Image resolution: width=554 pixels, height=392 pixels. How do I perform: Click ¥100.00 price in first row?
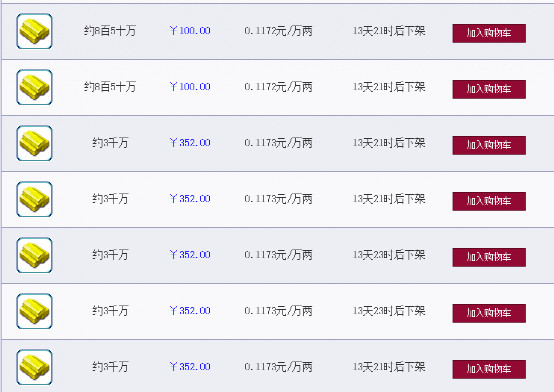tap(190, 31)
